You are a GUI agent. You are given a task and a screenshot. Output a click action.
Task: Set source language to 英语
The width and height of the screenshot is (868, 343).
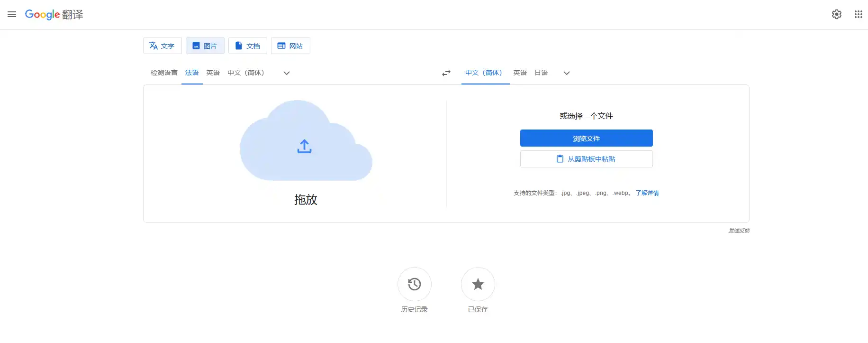(x=213, y=73)
